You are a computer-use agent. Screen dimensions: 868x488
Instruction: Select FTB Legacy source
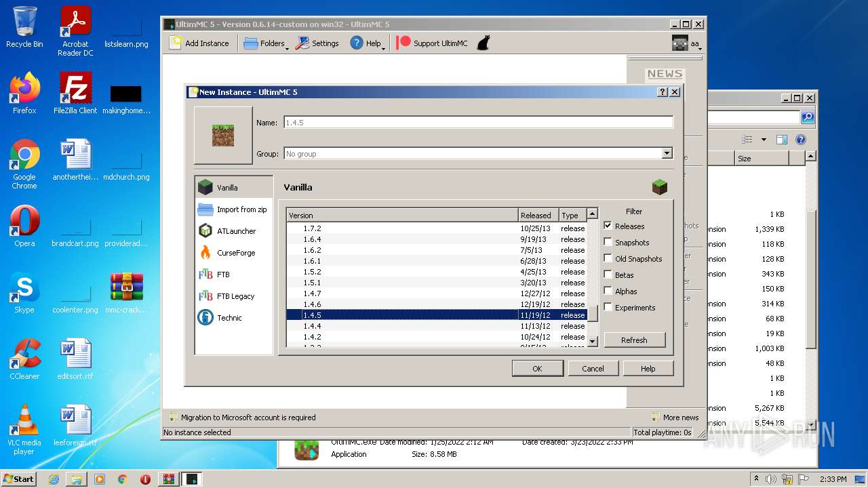click(x=234, y=296)
